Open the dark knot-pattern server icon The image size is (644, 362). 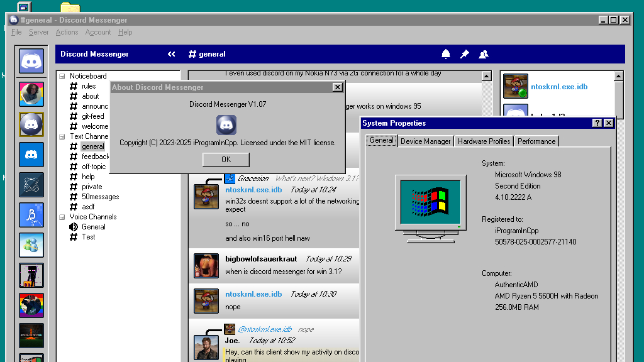coord(31,185)
